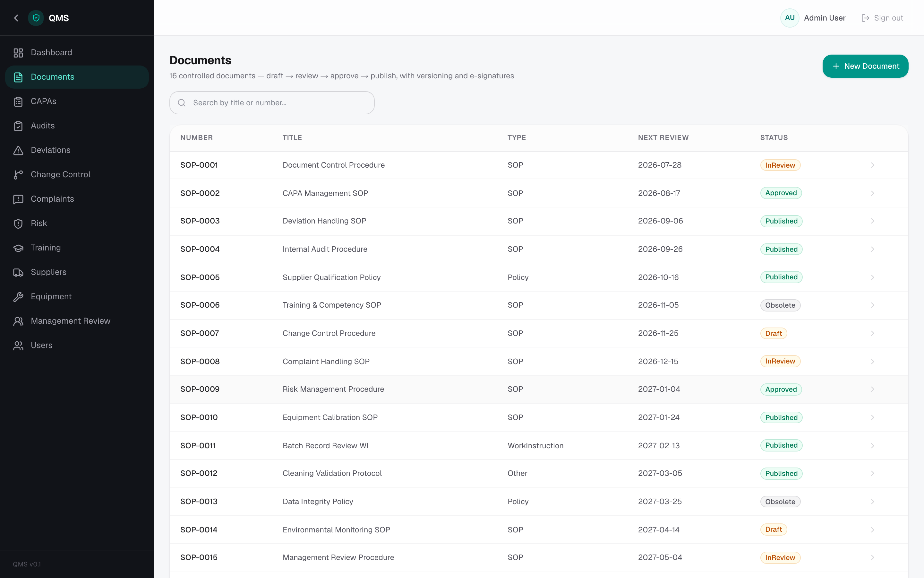924x578 pixels.
Task: Expand SOP-0002 row chevron
Action: (872, 193)
